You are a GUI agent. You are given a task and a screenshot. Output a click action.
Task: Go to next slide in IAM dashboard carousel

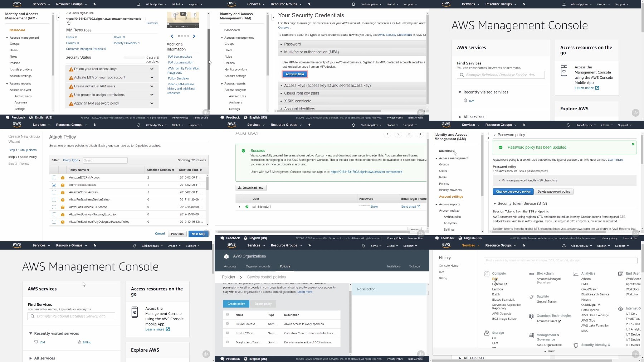tap(194, 36)
